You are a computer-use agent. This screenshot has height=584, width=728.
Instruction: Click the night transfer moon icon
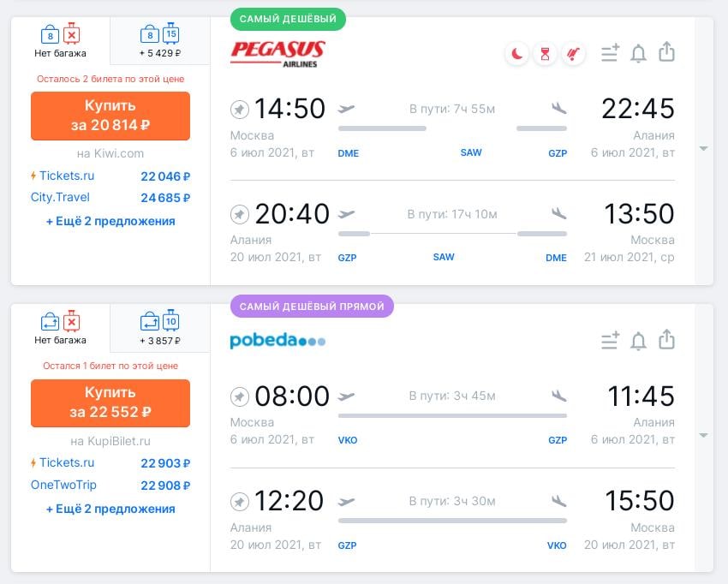point(516,54)
